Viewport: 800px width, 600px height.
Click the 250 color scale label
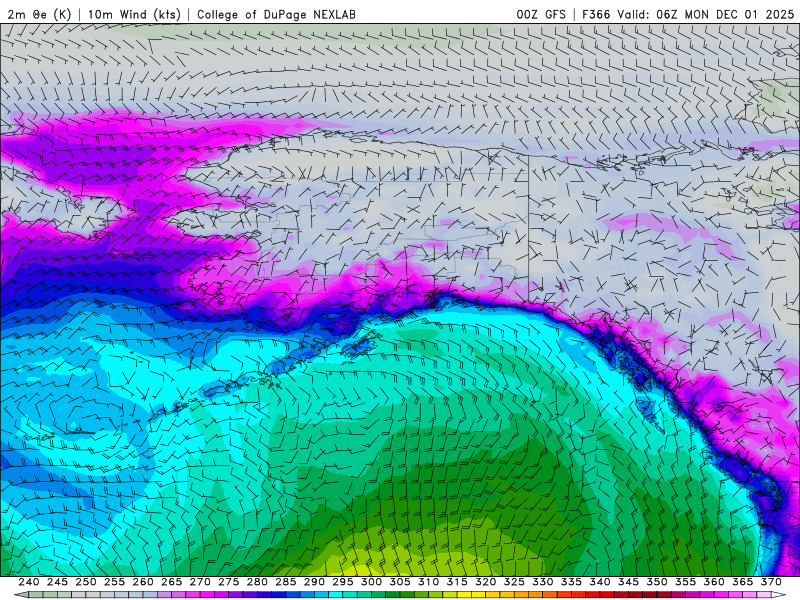click(x=86, y=582)
